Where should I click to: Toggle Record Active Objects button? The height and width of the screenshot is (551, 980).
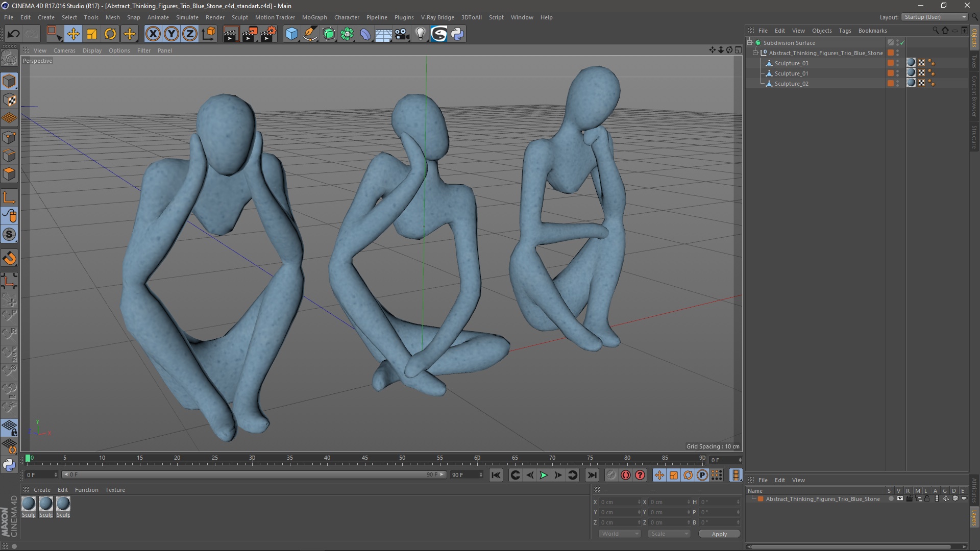pyautogui.click(x=611, y=475)
